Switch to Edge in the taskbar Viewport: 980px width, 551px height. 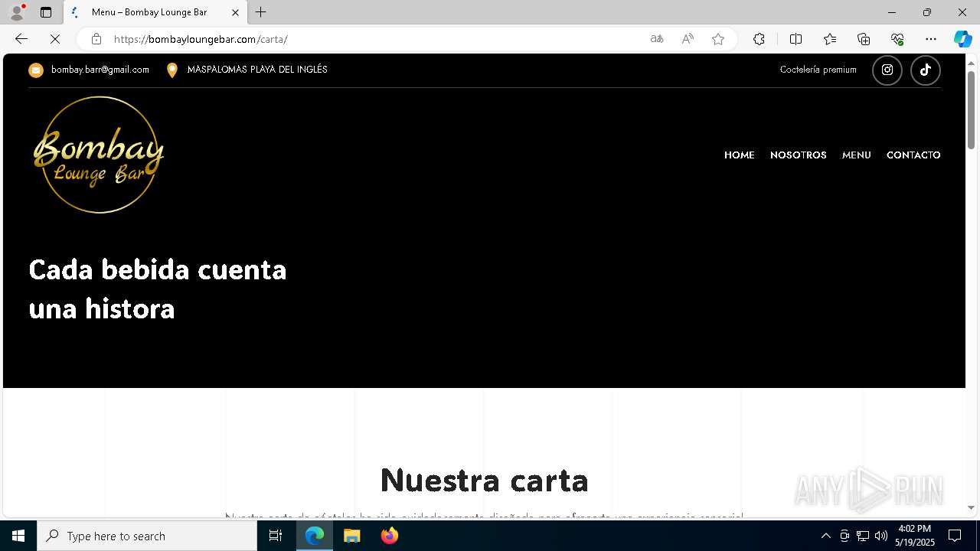coord(315,536)
